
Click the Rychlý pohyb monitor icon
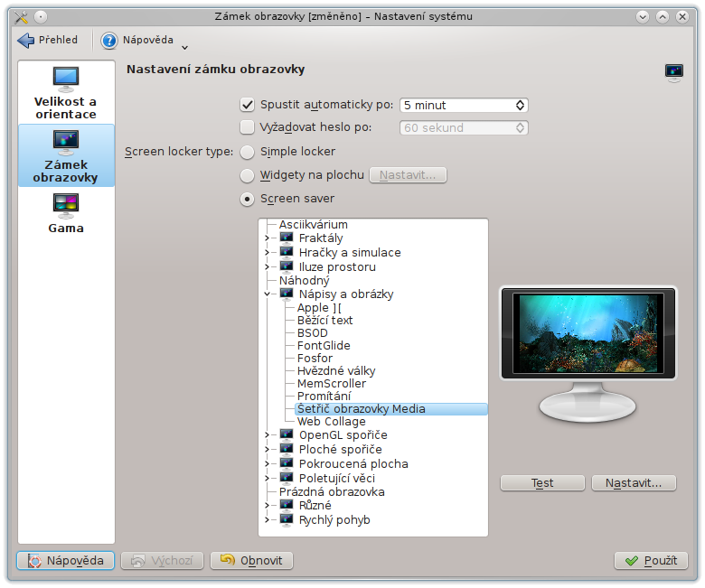[x=287, y=518]
